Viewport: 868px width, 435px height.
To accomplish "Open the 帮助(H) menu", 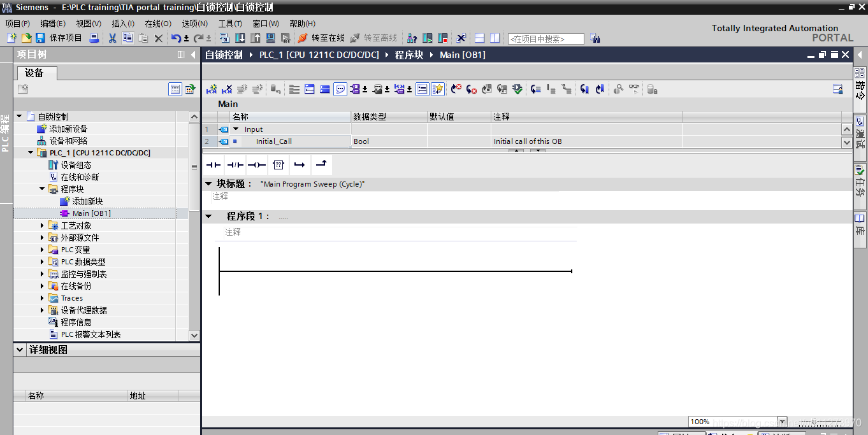I will (302, 24).
